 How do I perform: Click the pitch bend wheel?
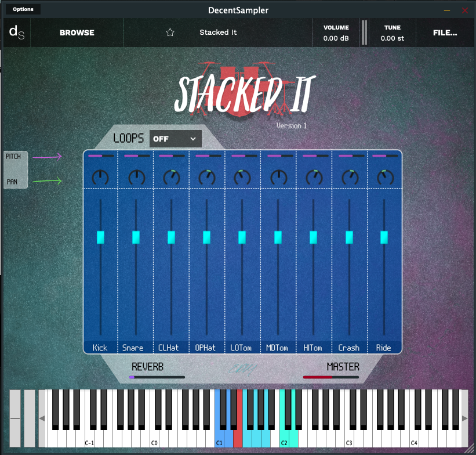[x=15, y=418]
